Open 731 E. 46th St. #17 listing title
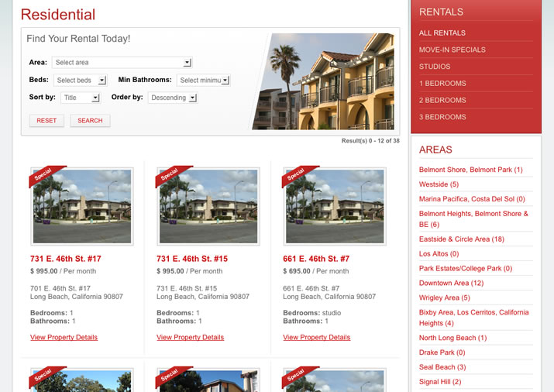The height and width of the screenshot is (392, 554). pyautogui.click(x=66, y=259)
